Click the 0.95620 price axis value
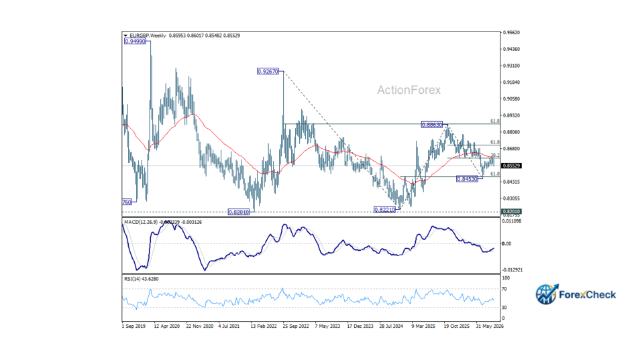Viewport: 644px width, 362px height. [x=511, y=32]
